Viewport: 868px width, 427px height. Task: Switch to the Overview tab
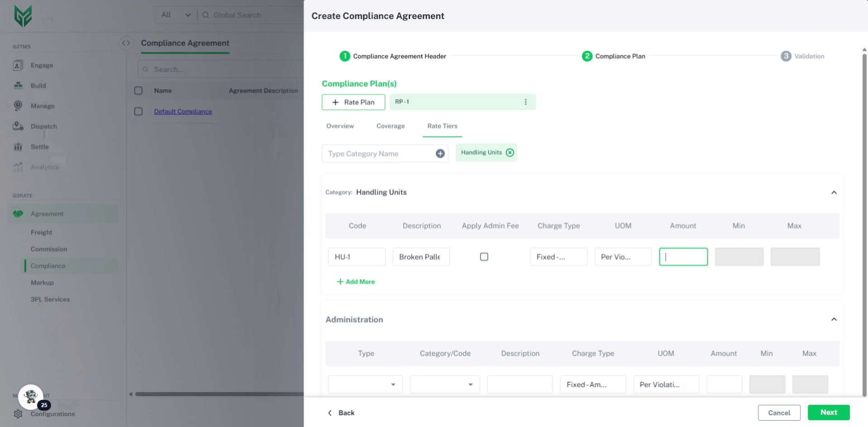coord(340,126)
